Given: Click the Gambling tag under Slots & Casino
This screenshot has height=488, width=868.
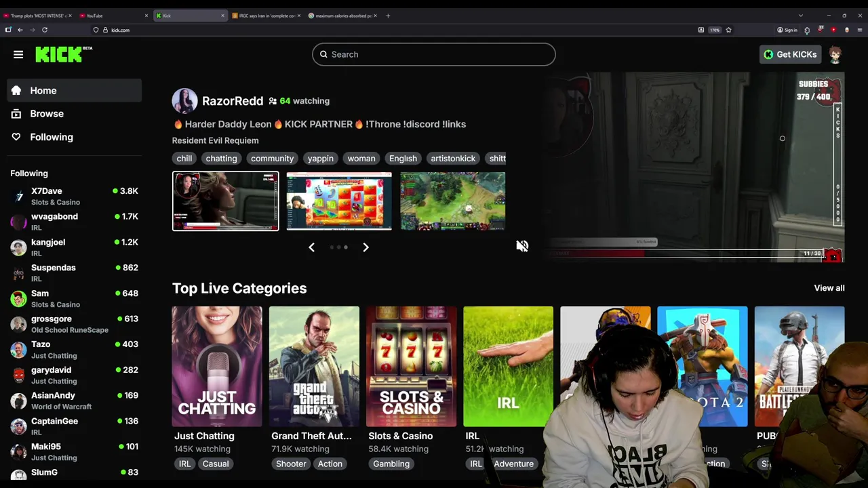Looking at the screenshot, I should point(391,464).
